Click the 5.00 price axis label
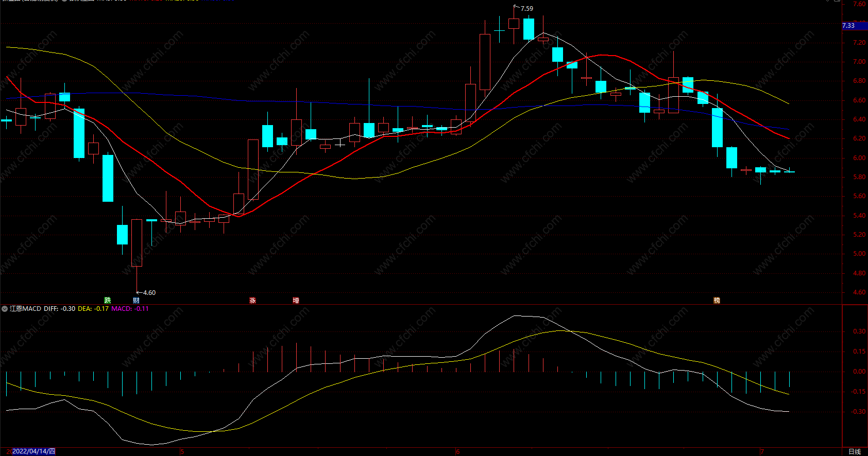 pos(859,254)
